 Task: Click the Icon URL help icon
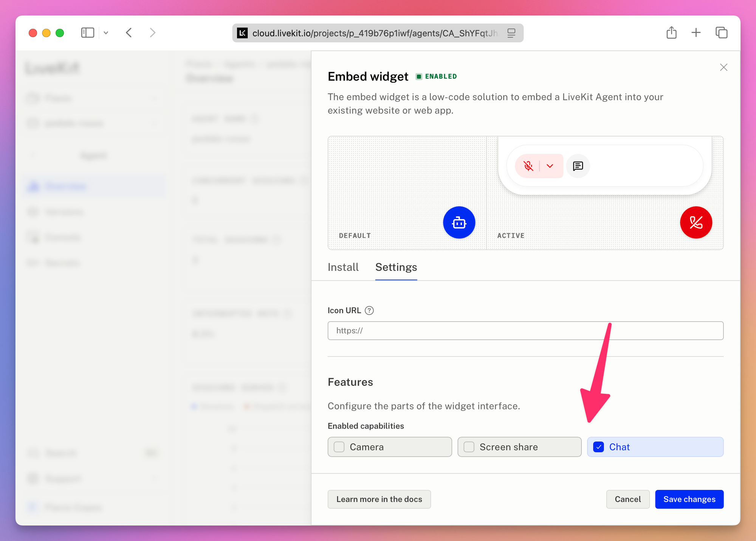369,310
